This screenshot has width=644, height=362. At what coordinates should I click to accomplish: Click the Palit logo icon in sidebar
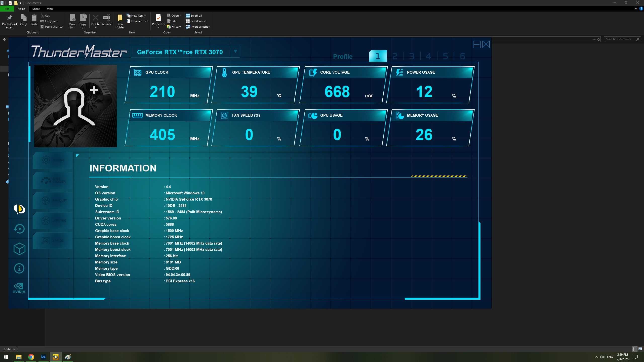(x=19, y=209)
